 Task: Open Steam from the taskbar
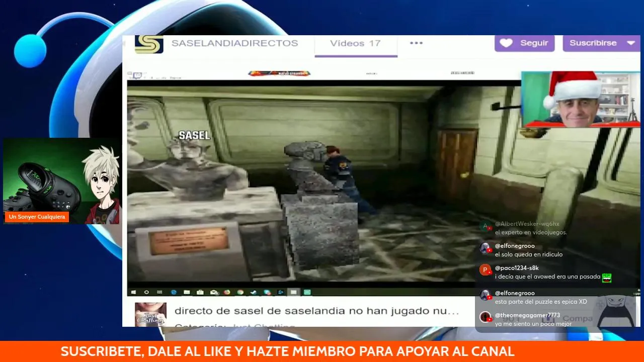254,292
